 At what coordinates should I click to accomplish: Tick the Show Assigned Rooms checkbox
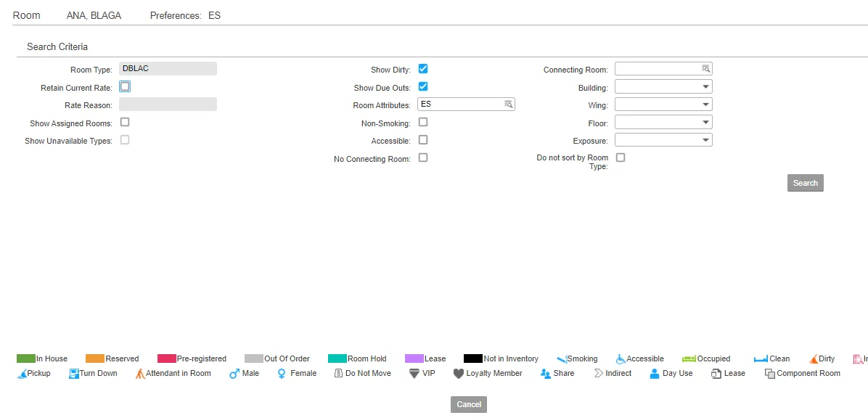[x=125, y=123]
